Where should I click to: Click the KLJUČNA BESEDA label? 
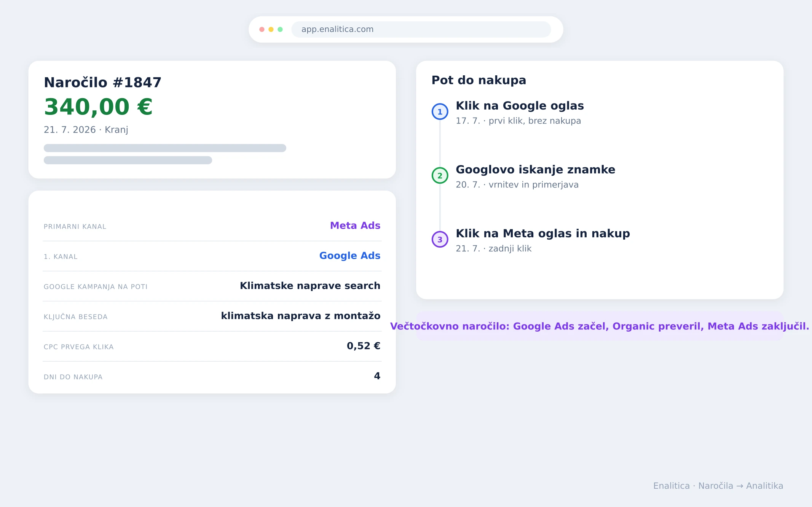click(x=76, y=317)
